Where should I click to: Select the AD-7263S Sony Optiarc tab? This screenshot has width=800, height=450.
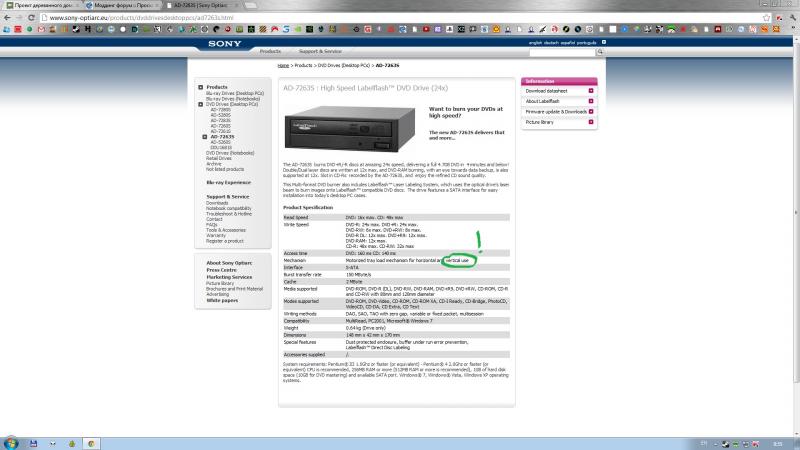[202, 5]
